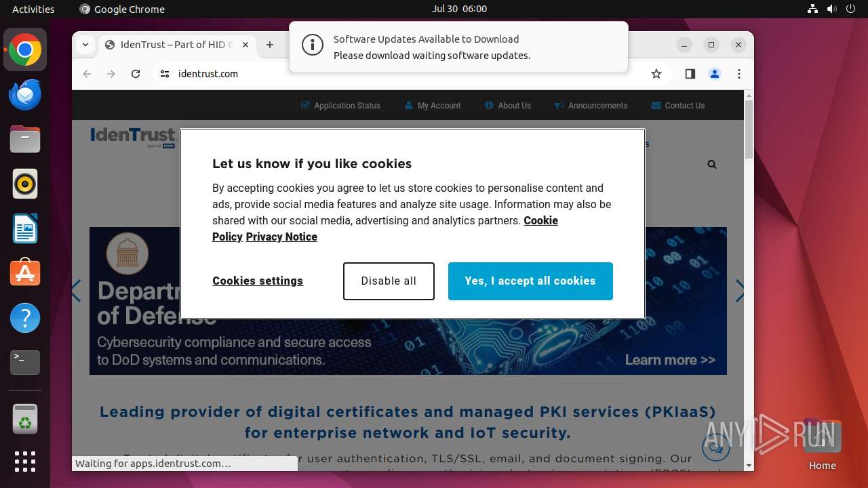The image size is (868, 488).
Task: Open Announcements link
Action: tap(591, 106)
